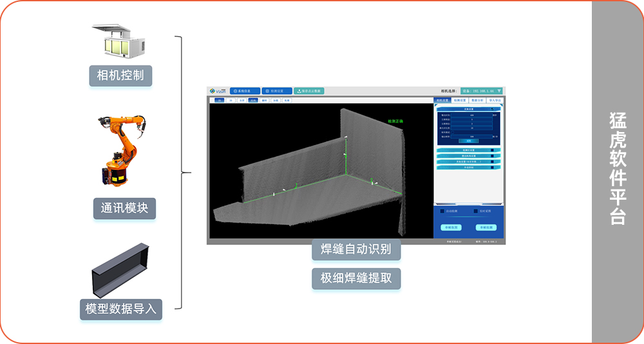The height and width of the screenshot is (344, 644).
Task: Expand the 移动机构设置 section
Action: [x=469, y=156]
